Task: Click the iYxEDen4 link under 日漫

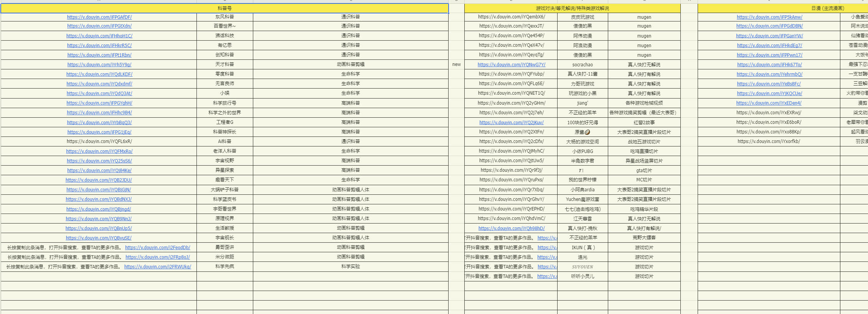Action: pos(769,103)
